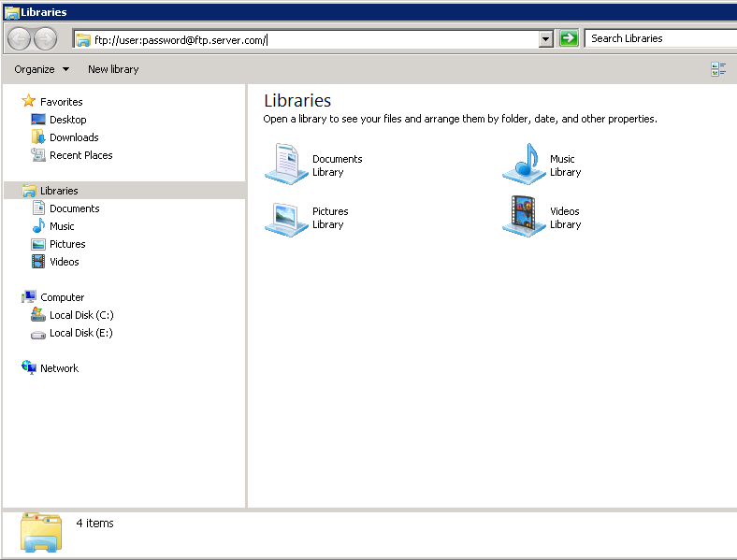This screenshot has width=737, height=560.
Task: Click the Music Library label
Action: point(566,165)
